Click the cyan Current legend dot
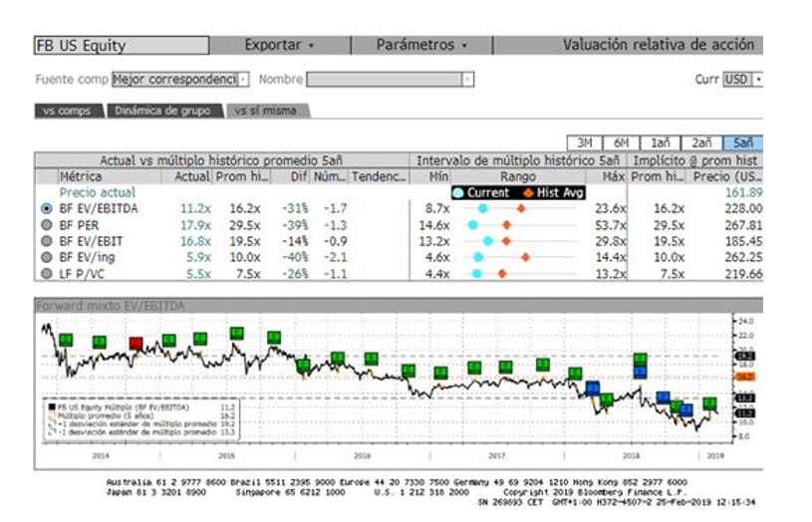The width and height of the screenshot is (812, 522). coord(457,193)
